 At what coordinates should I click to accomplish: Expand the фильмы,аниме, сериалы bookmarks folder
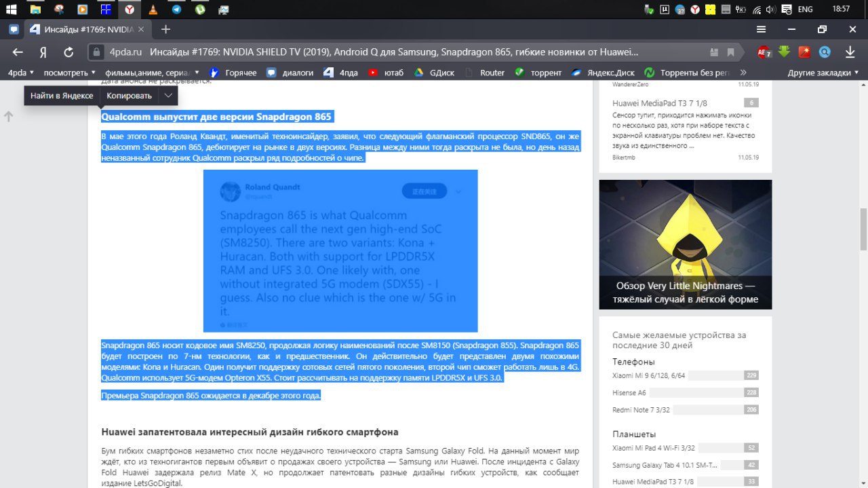152,73
